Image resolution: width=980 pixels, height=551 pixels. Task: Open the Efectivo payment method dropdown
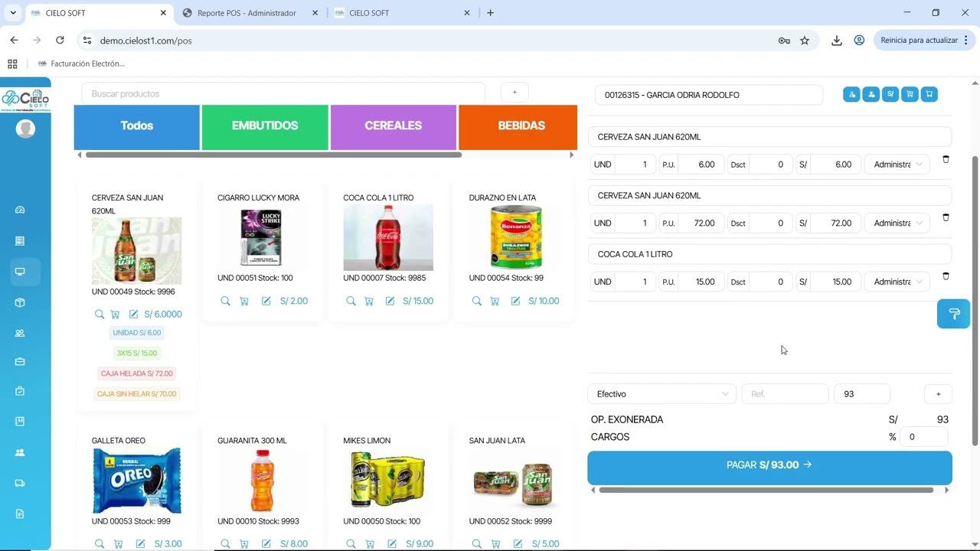pyautogui.click(x=661, y=394)
